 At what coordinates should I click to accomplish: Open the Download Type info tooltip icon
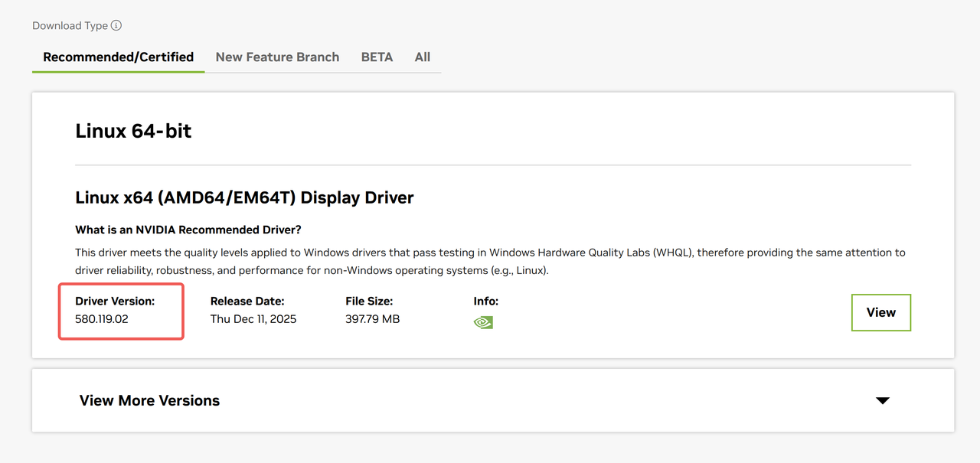(116, 25)
